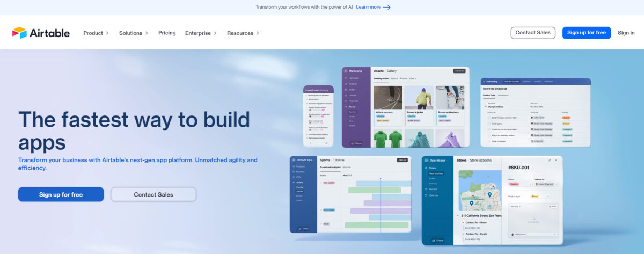This screenshot has width=644, height=254.
Task: Click the Operations workspace icon
Action: [427, 160]
